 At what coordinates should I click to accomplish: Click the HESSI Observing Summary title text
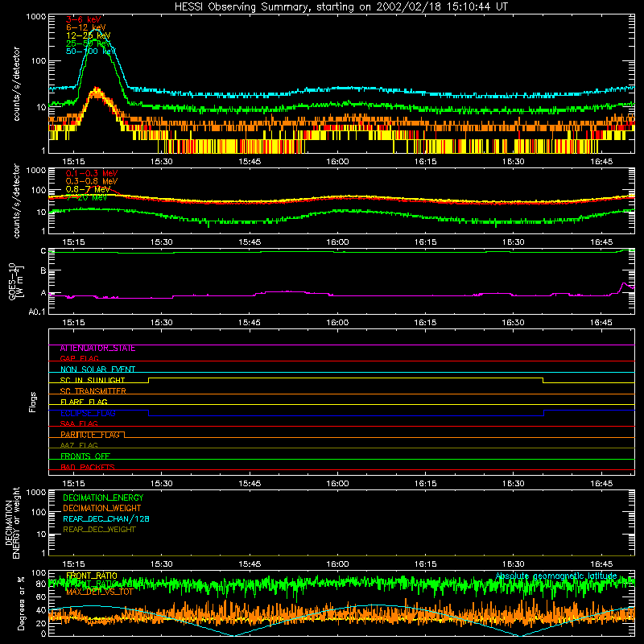[x=341, y=7]
